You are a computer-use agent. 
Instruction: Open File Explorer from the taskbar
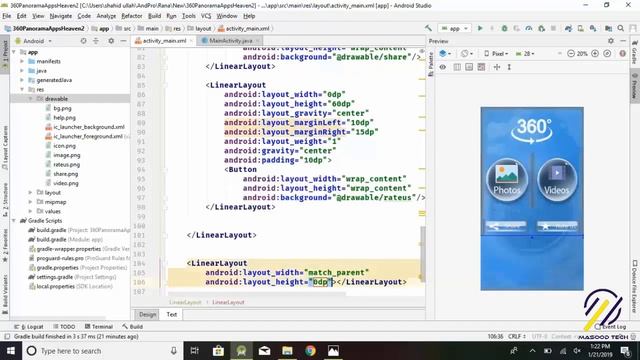tap(287, 351)
